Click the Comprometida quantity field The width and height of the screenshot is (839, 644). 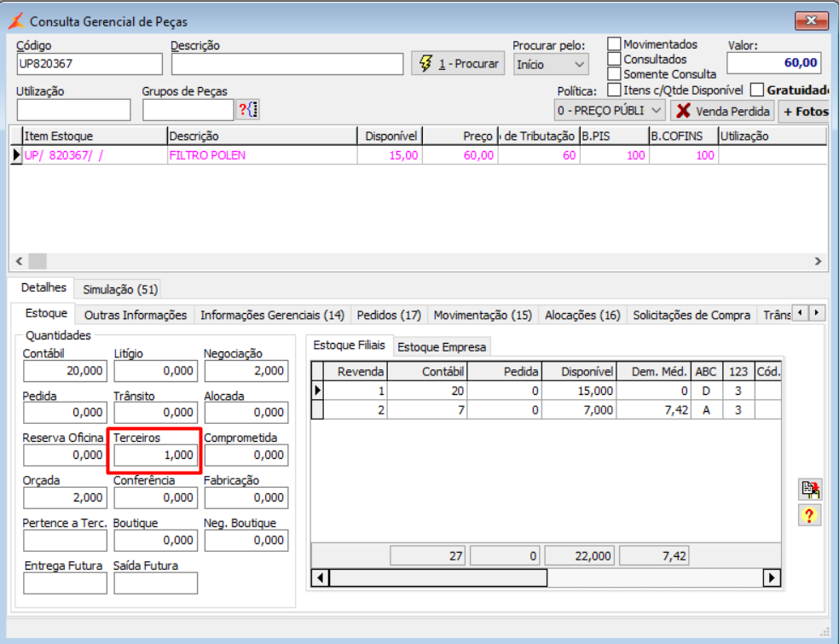click(x=246, y=455)
